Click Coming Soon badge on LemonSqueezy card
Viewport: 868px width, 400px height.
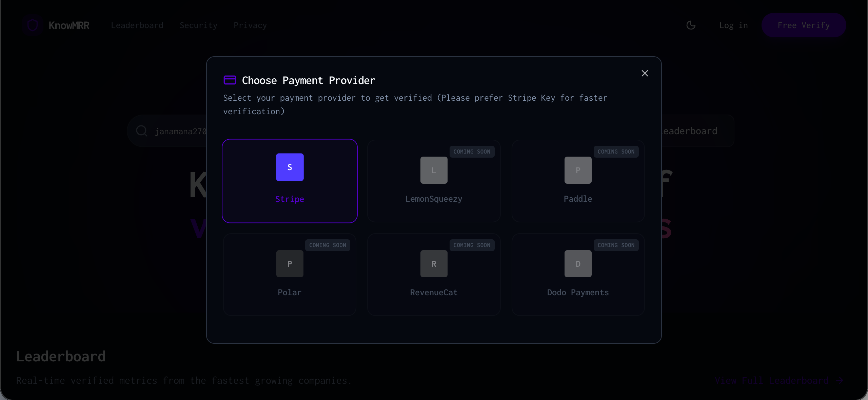(472, 152)
